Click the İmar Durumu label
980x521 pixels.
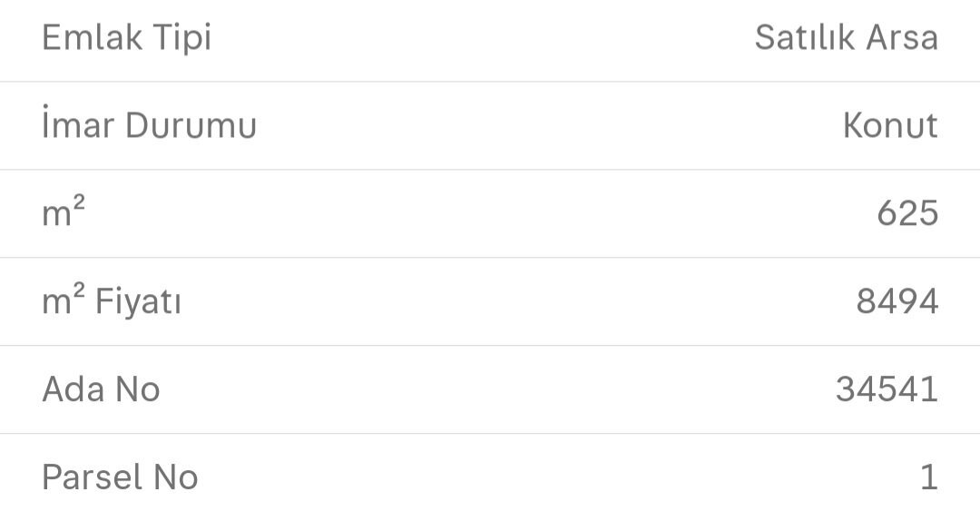coord(149,126)
